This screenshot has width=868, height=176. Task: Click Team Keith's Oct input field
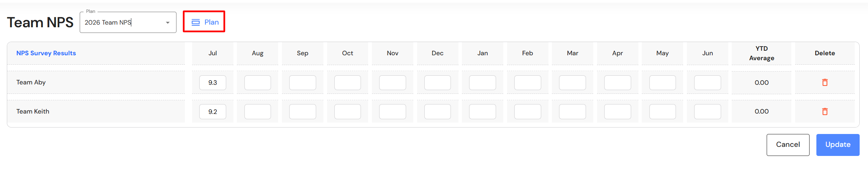347,112
